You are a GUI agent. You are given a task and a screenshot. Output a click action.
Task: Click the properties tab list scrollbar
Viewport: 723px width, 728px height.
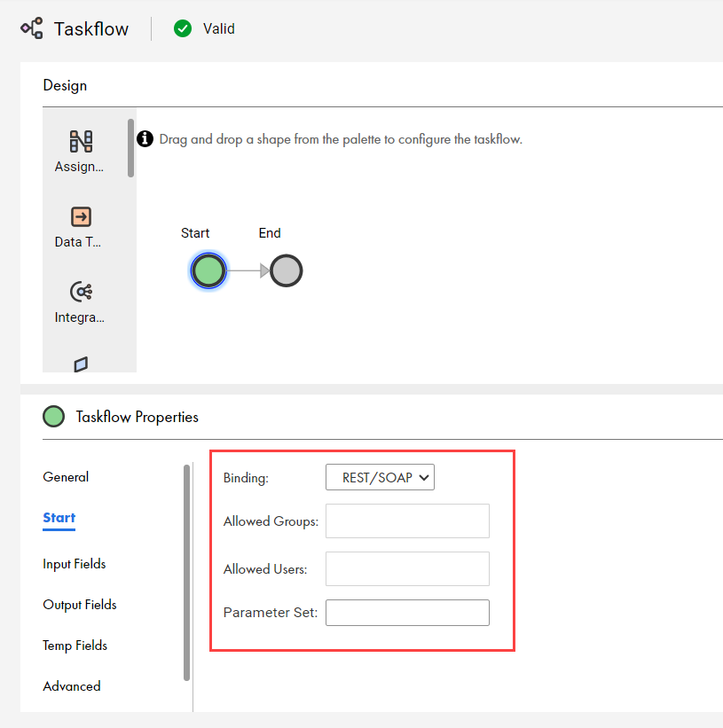pyautogui.click(x=186, y=573)
